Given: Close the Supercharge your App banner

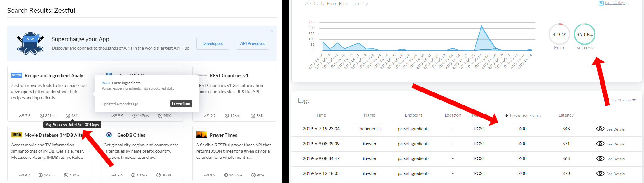Looking at the screenshot, I should 271,31.
